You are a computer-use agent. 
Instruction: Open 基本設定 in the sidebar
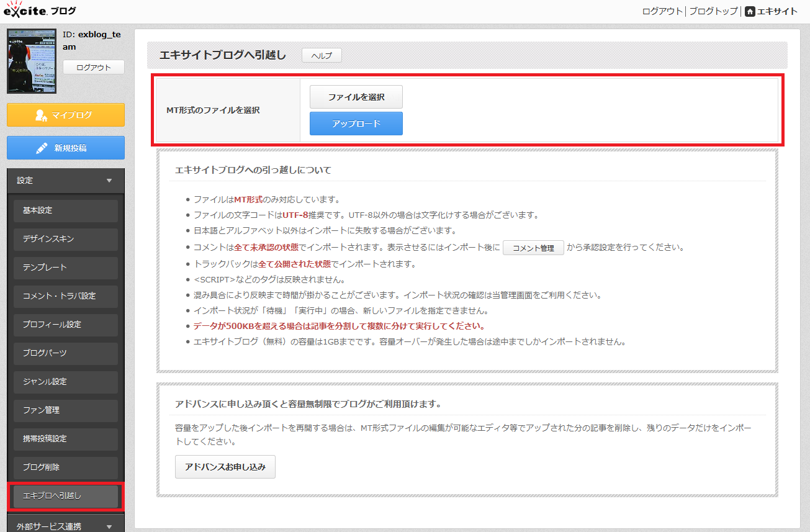coord(66,210)
